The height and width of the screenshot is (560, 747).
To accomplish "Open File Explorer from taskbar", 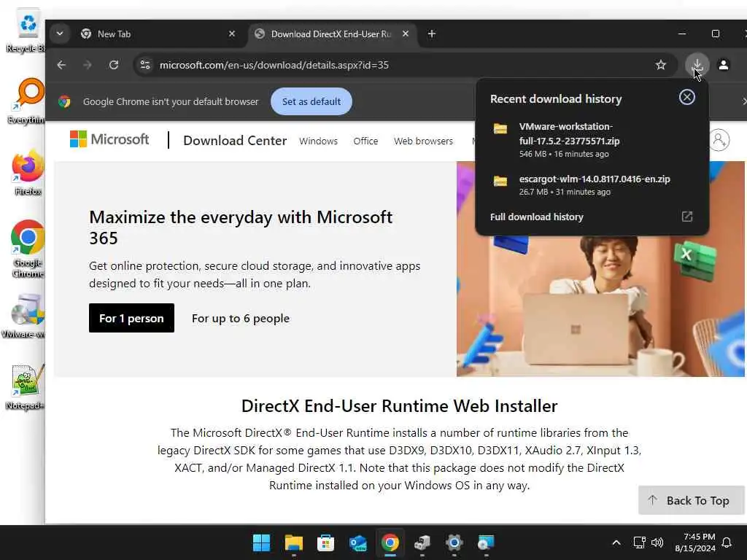I will [x=293, y=542].
